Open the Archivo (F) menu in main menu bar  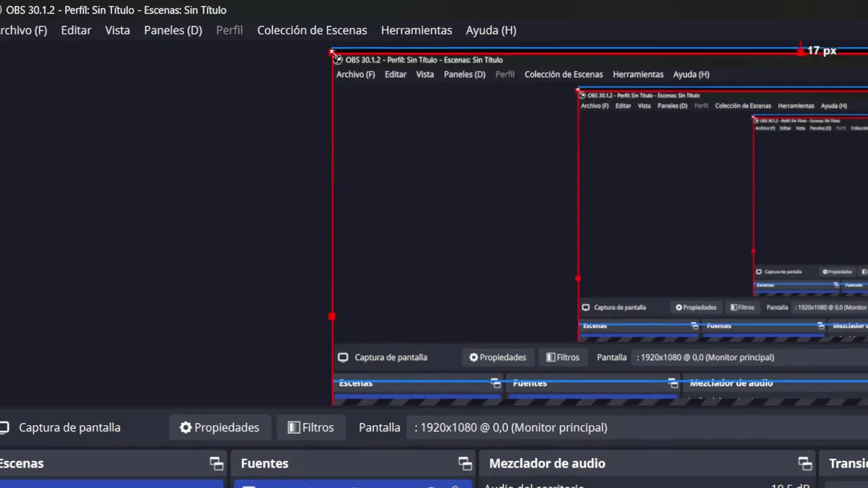23,30
